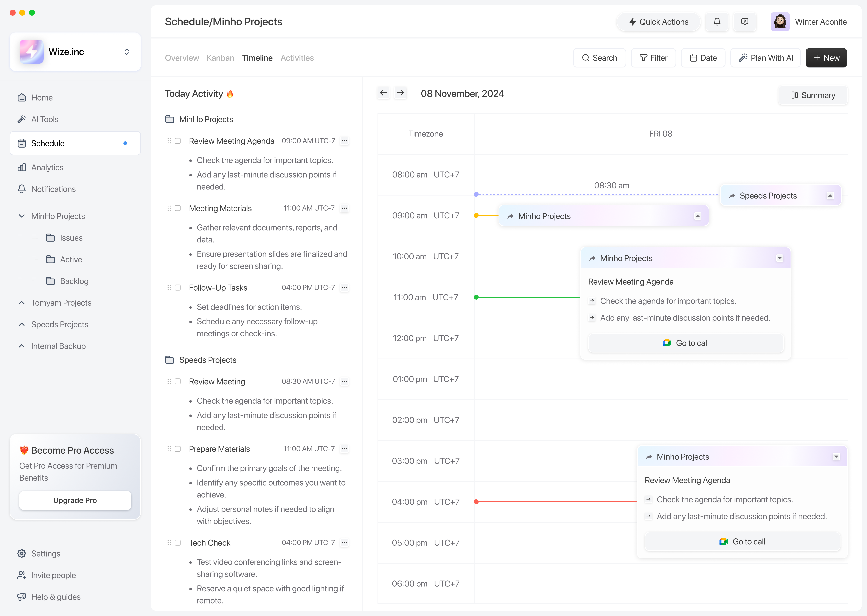
Task: Open the Filter options
Action: pyautogui.click(x=653, y=58)
